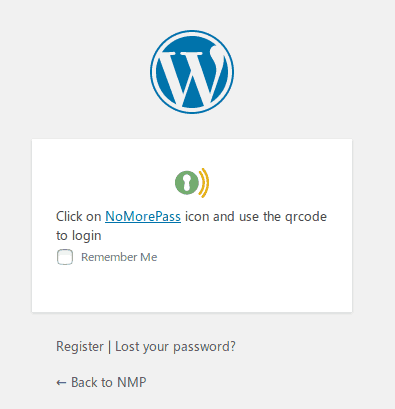This screenshot has height=409, width=395.
Task: Enable the Remember Me checkbox
Action: pyautogui.click(x=65, y=257)
